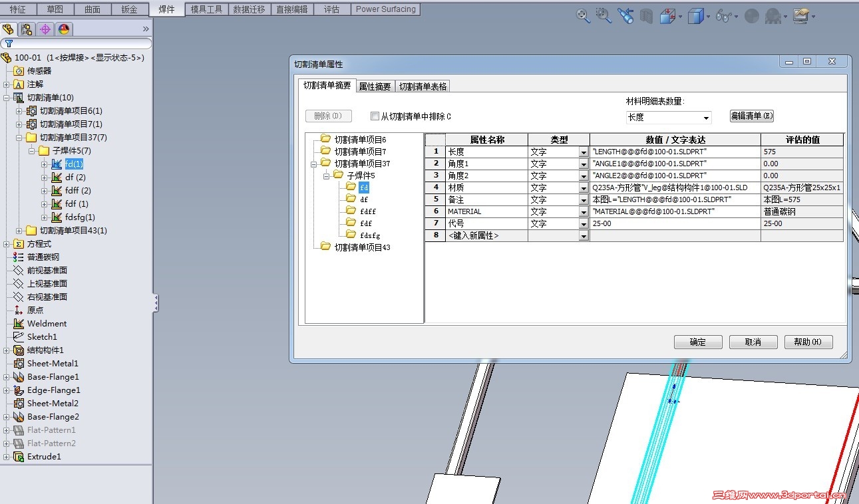Select Flat-Pattern1 in the feature tree

(x=51, y=430)
